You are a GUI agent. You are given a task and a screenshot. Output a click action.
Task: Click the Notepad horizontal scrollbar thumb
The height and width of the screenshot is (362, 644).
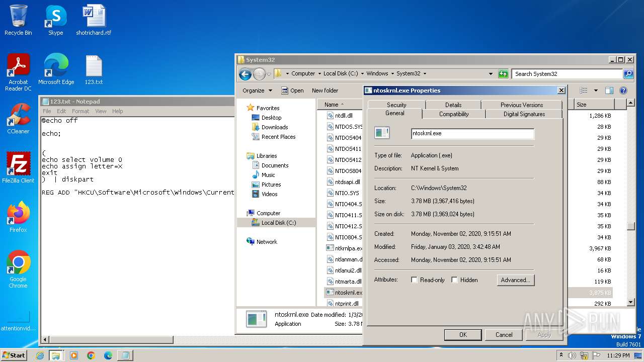coord(111,340)
